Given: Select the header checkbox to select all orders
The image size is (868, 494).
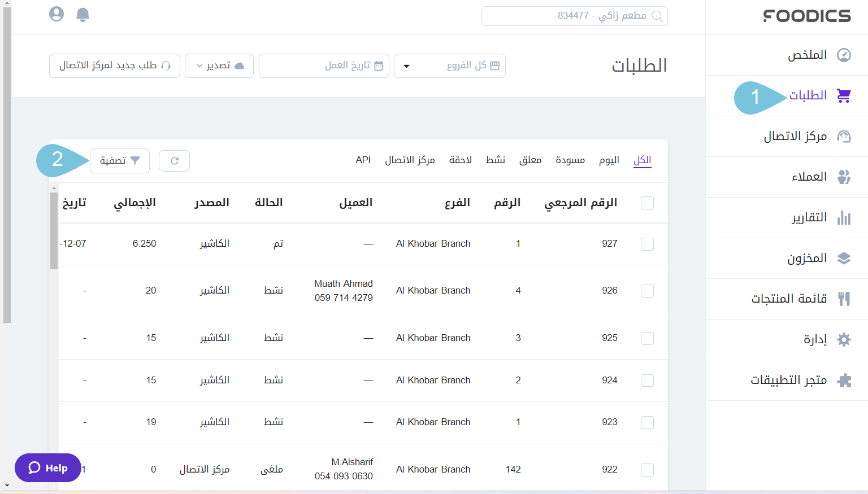Looking at the screenshot, I should 646,203.
